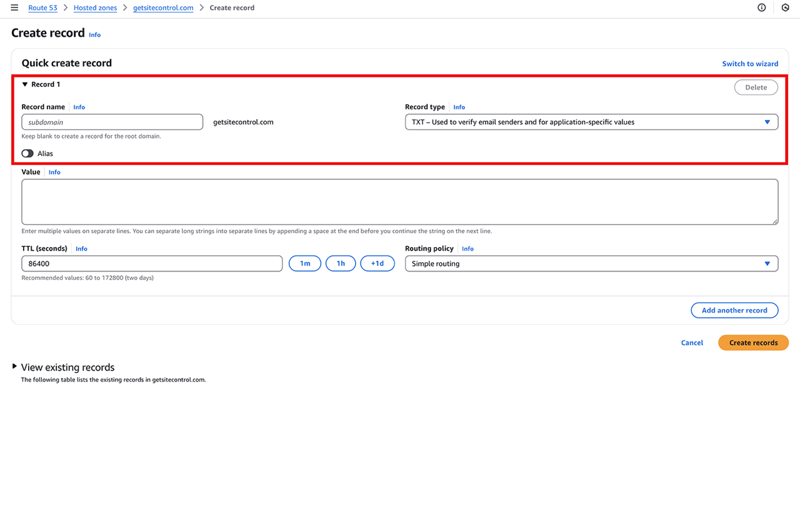Click inside the Value text area
This screenshot has width=800, height=532.
click(x=400, y=202)
